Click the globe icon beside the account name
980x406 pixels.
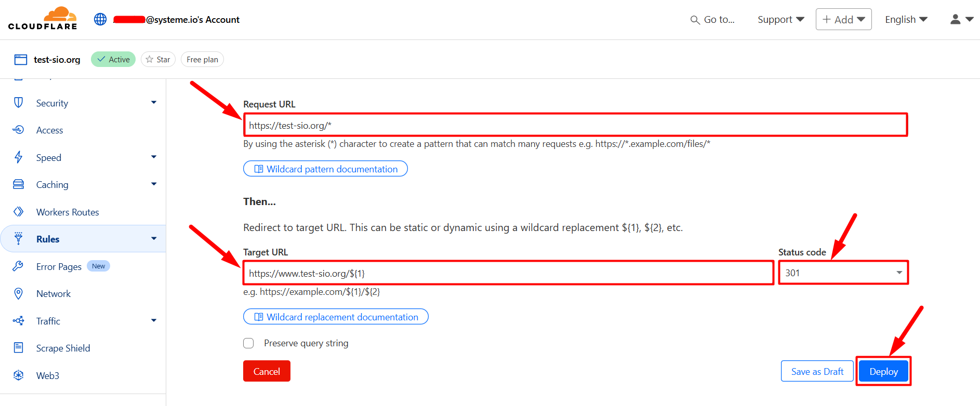[100, 19]
